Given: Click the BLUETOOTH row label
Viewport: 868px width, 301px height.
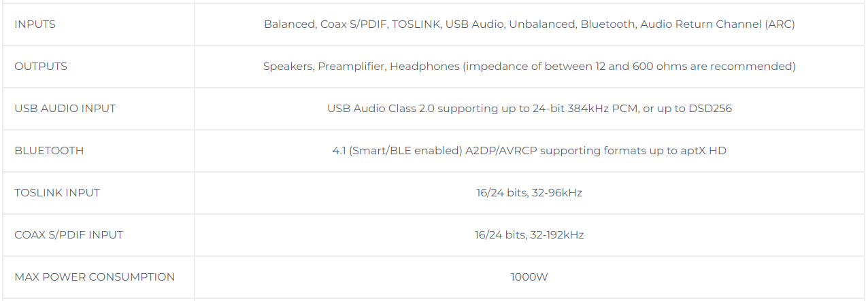Looking at the screenshot, I should coord(49,151).
